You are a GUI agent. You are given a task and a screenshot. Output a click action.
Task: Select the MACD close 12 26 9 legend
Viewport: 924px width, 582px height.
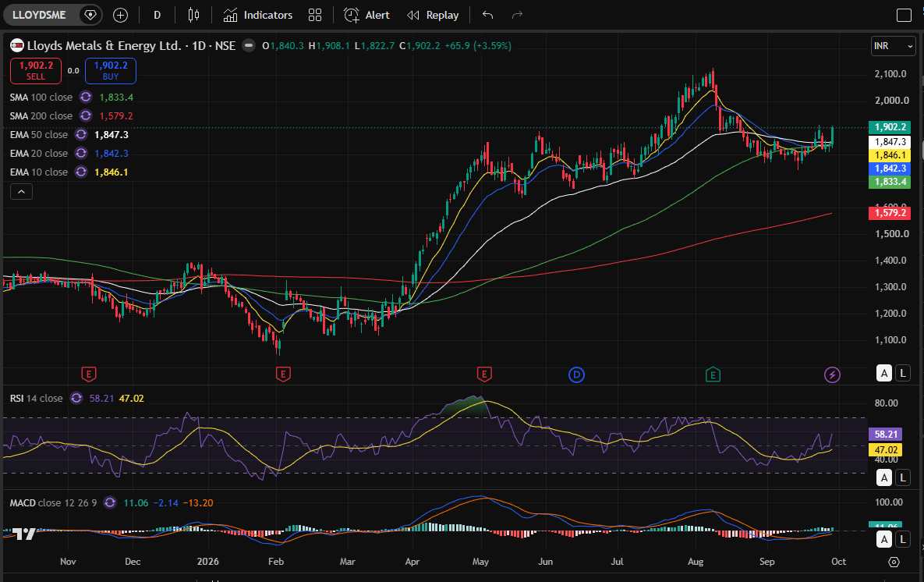click(53, 503)
